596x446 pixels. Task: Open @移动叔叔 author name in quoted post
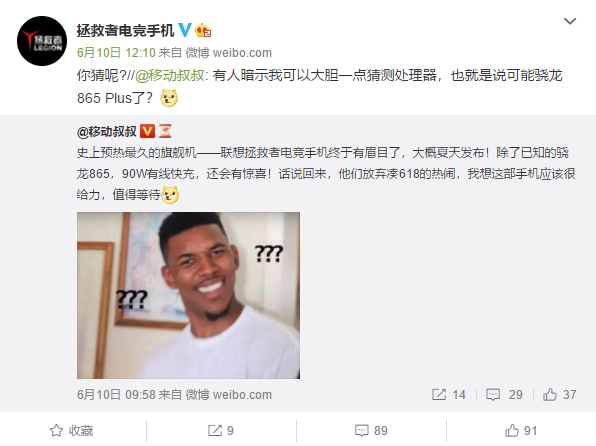pos(106,132)
